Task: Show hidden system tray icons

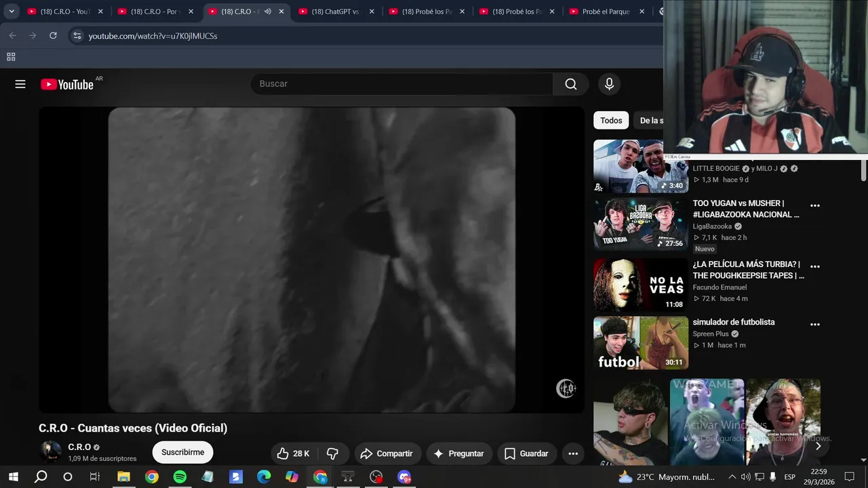Action: click(732, 477)
